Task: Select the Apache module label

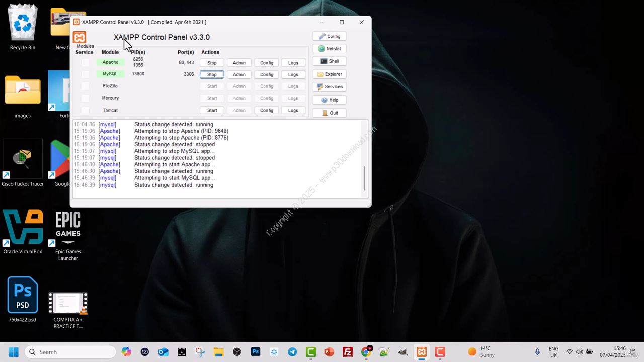Action: pos(110,62)
